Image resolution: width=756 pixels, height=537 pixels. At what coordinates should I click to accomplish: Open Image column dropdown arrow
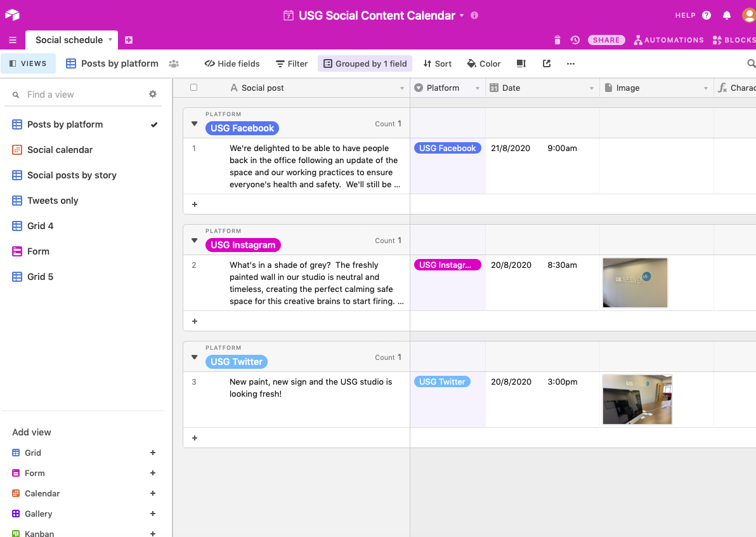pyautogui.click(x=706, y=88)
